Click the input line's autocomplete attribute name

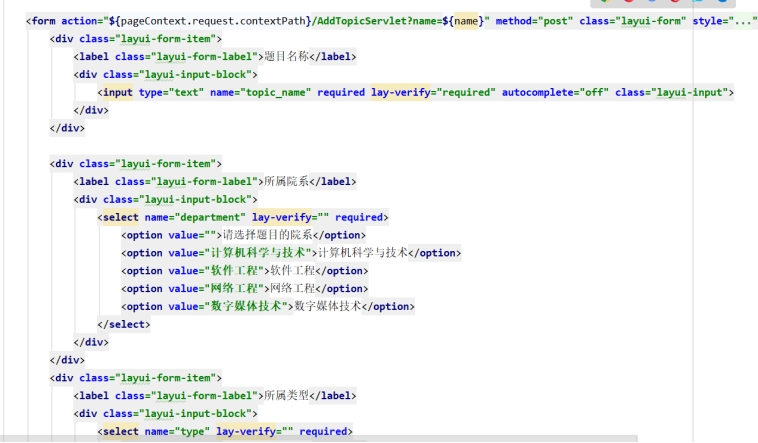(x=537, y=92)
